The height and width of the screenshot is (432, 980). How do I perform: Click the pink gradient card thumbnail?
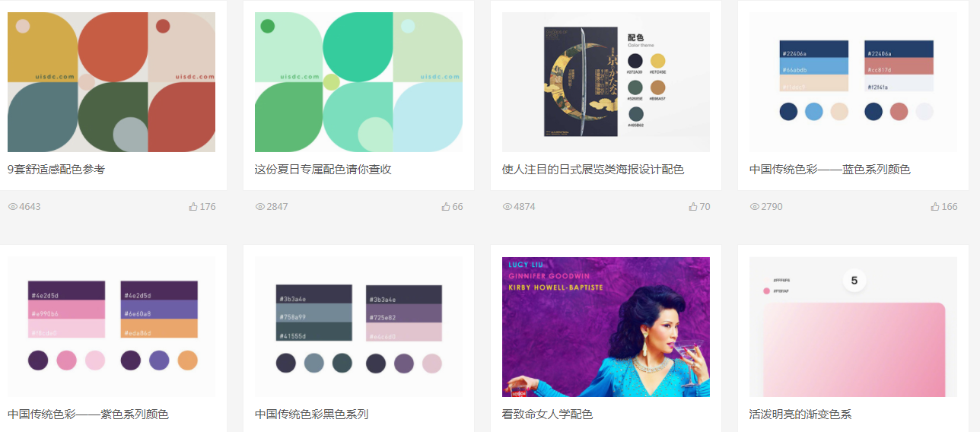coord(853,327)
